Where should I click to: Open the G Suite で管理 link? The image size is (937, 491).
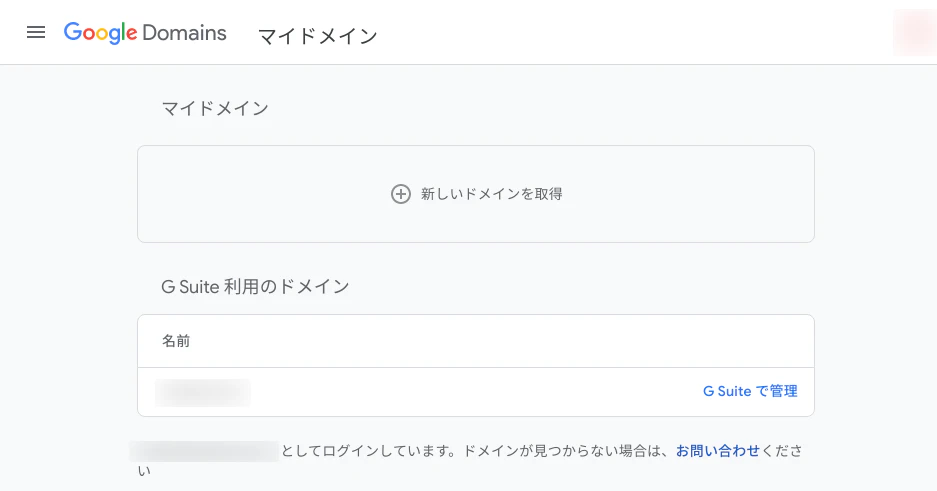coord(750,391)
